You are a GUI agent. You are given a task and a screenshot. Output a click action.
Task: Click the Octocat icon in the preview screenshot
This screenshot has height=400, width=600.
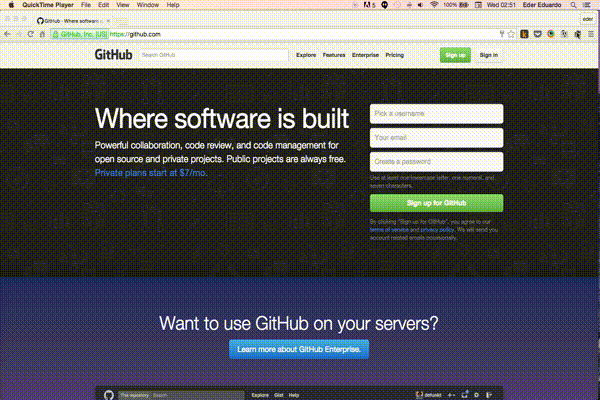tap(109, 395)
